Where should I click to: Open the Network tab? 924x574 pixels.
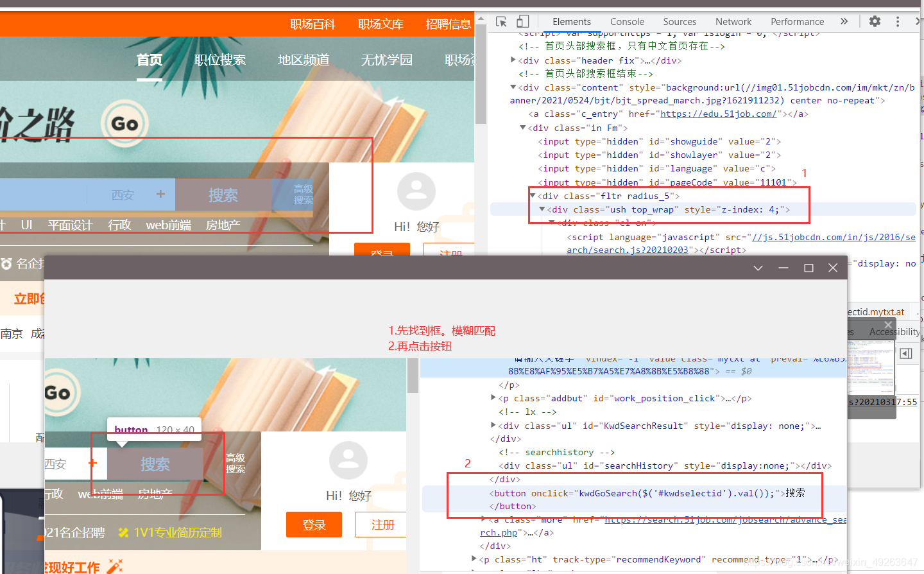coord(733,21)
